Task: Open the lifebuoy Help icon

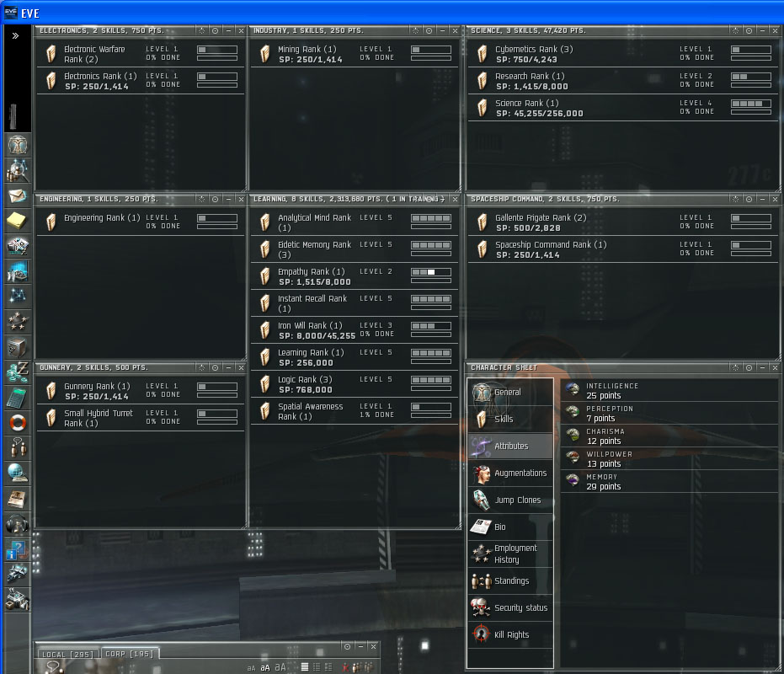Action: click(x=18, y=422)
